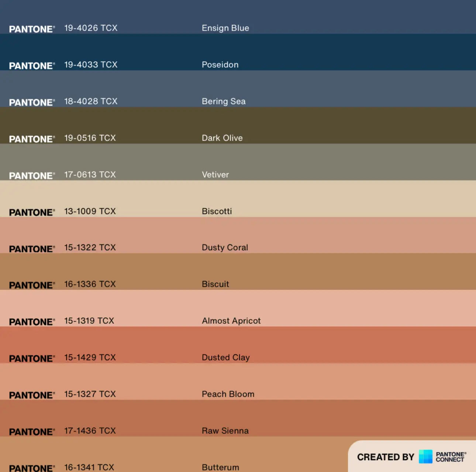Image resolution: width=476 pixels, height=472 pixels.
Task: Click the Pantone logo beside 13-1009 TCX
Action: (x=32, y=212)
